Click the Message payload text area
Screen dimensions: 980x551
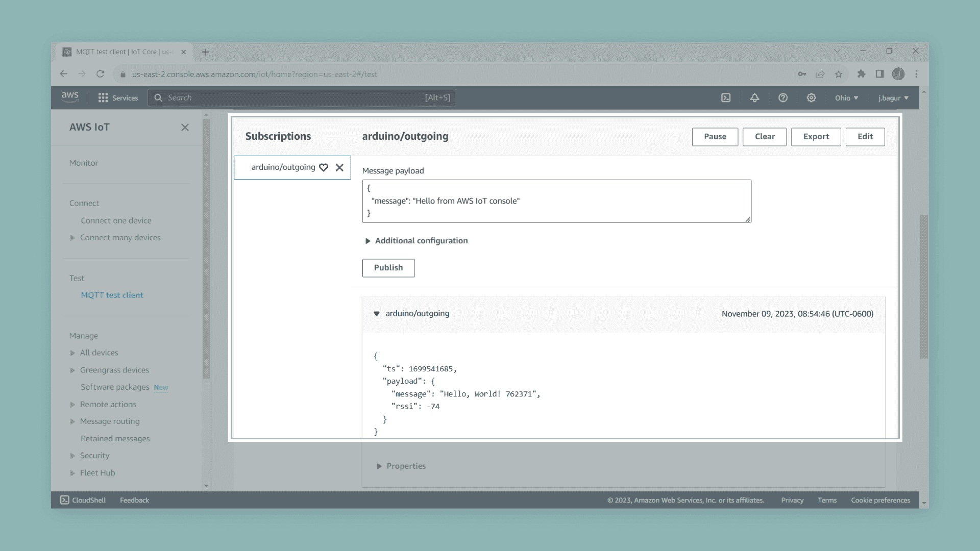tap(556, 201)
